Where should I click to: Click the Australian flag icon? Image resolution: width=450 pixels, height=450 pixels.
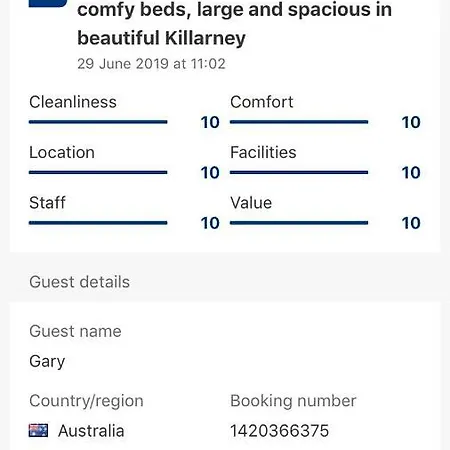(x=38, y=430)
